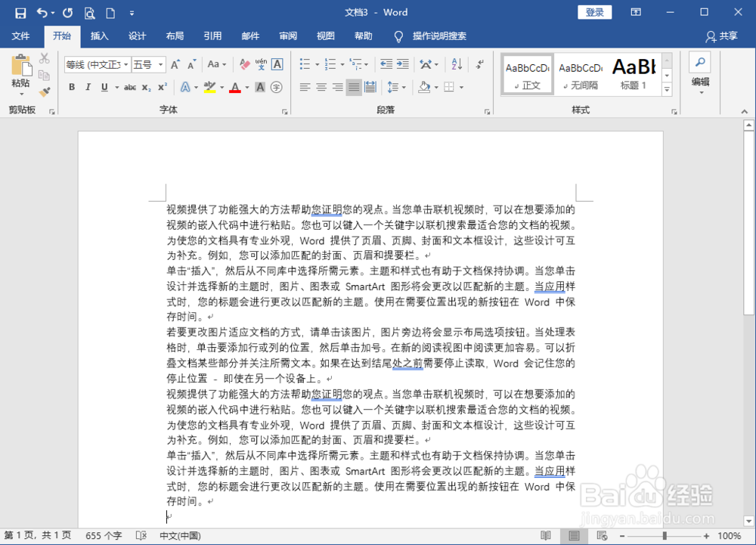
Task: Click the vertical scrollbar down arrow
Action: point(748,521)
